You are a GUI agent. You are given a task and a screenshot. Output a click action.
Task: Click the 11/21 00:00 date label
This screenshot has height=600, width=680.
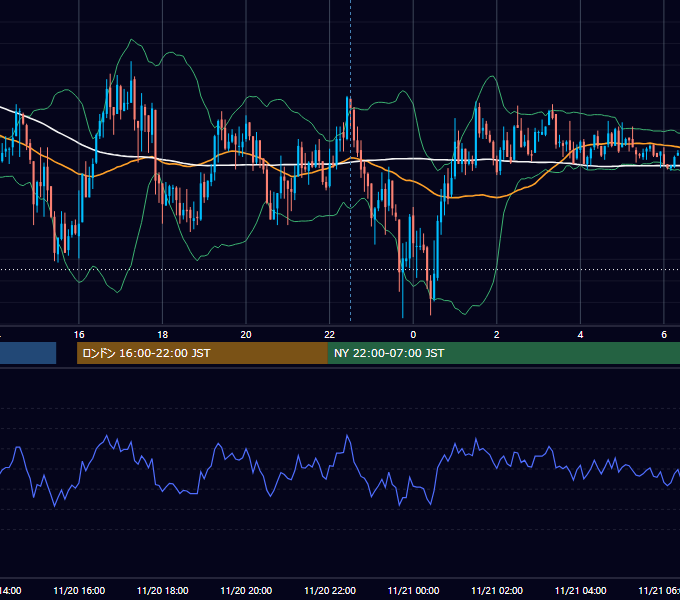(x=413, y=590)
